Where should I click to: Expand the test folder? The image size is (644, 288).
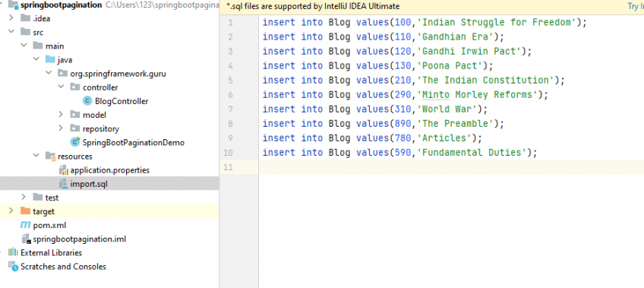coord(24,198)
